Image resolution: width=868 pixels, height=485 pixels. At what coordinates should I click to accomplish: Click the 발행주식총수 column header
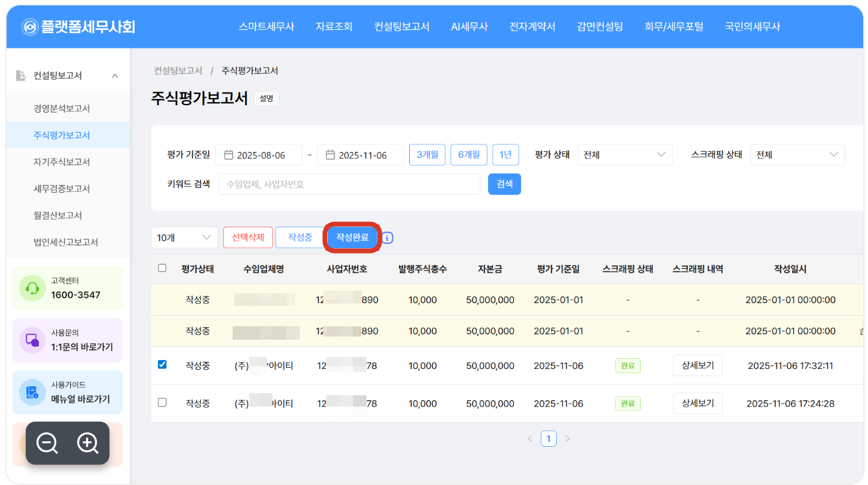pyautogui.click(x=423, y=269)
